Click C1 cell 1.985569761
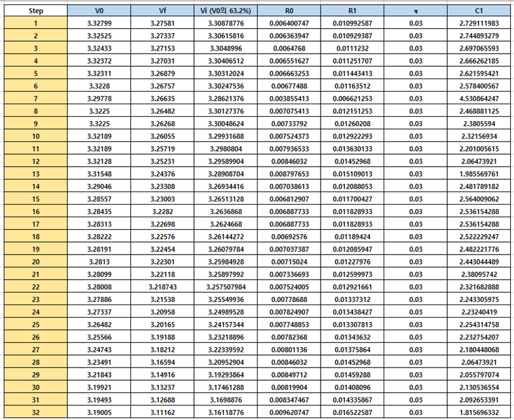The height and width of the screenshot is (420, 514). click(479, 174)
